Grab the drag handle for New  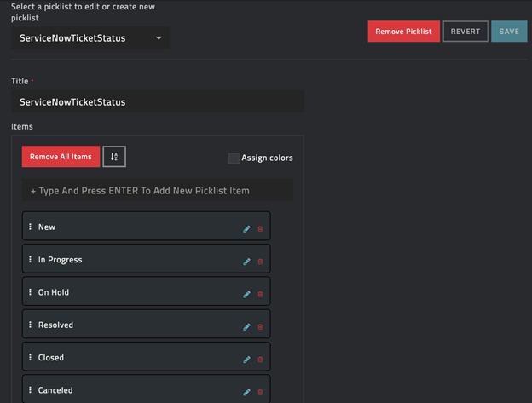point(30,227)
